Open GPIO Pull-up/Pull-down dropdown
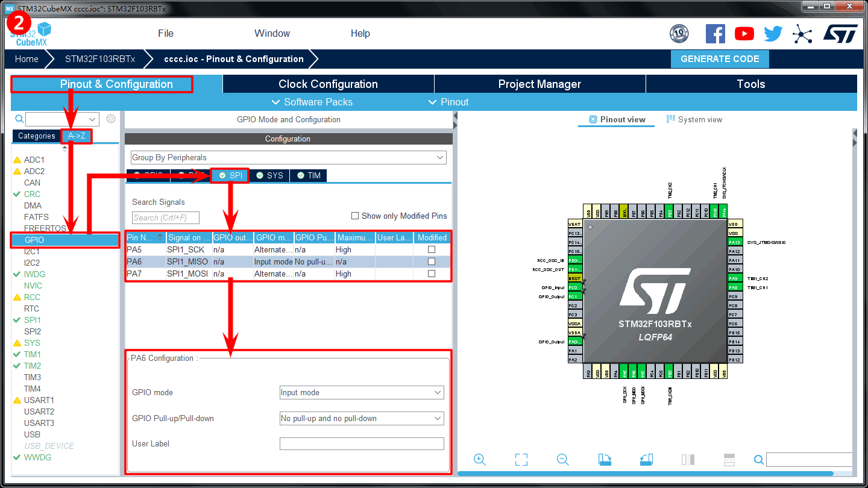Screen dimensions: 868x488 362,419
